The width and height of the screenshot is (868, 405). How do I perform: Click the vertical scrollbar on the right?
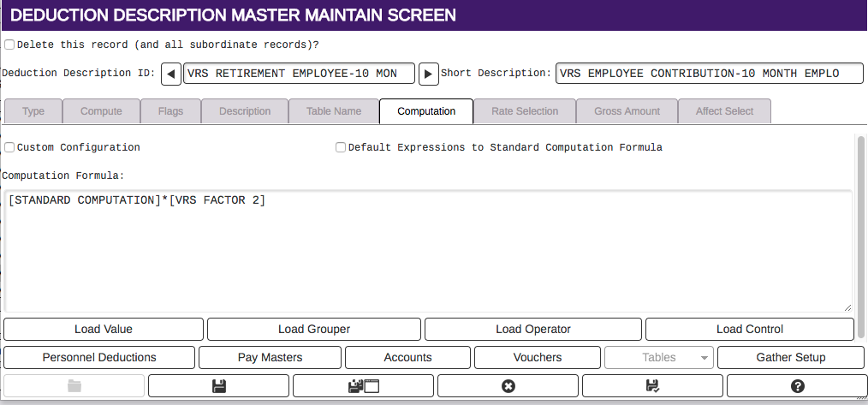pyautogui.click(x=860, y=237)
